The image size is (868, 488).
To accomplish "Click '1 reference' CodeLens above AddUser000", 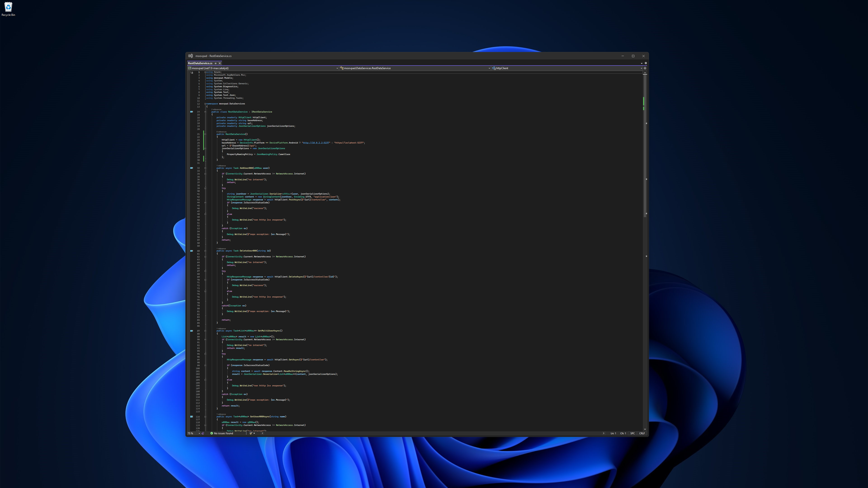I will [x=221, y=166].
